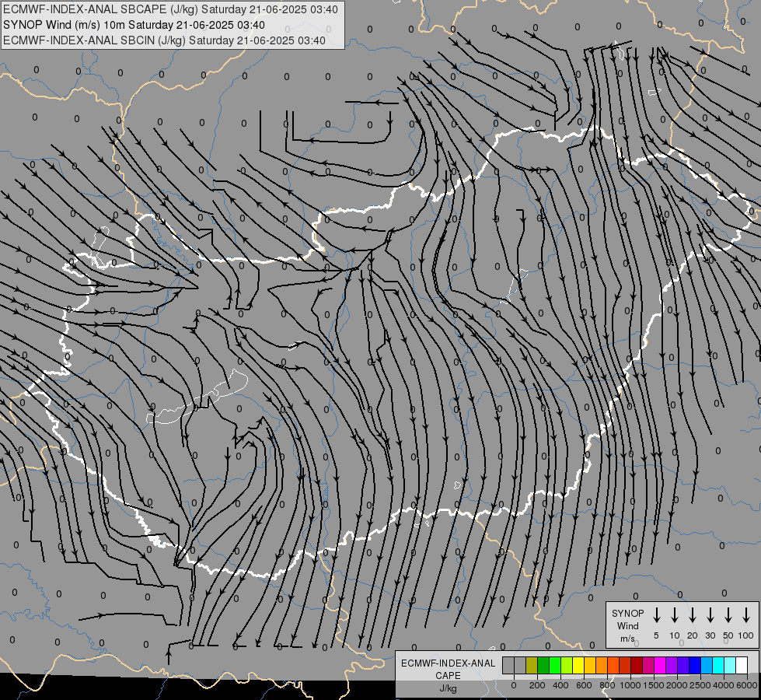Click the CAPE scale label 4000
The width and height of the screenshot is (761, 700).
724,685
